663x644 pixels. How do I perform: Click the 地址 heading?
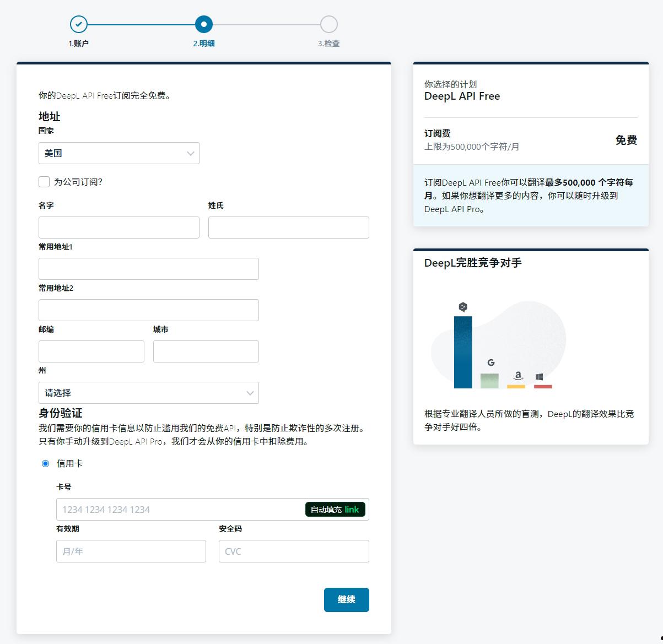click(50, 116)
